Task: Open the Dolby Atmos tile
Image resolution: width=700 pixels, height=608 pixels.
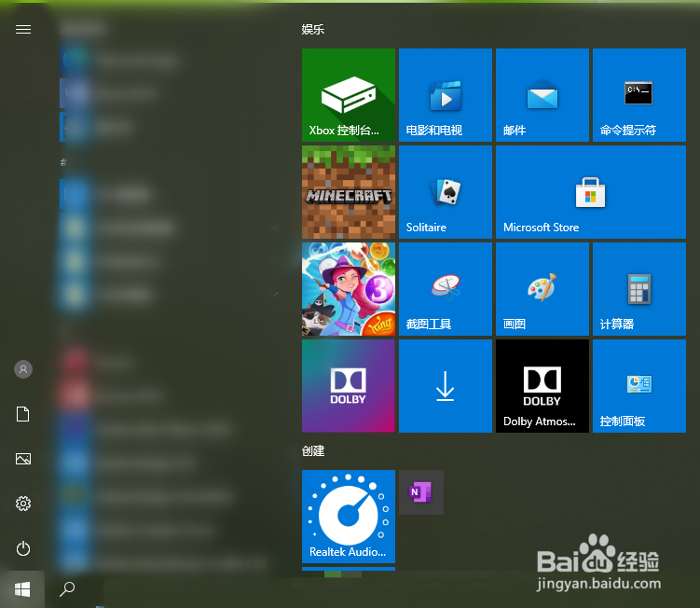Action: 542,386
